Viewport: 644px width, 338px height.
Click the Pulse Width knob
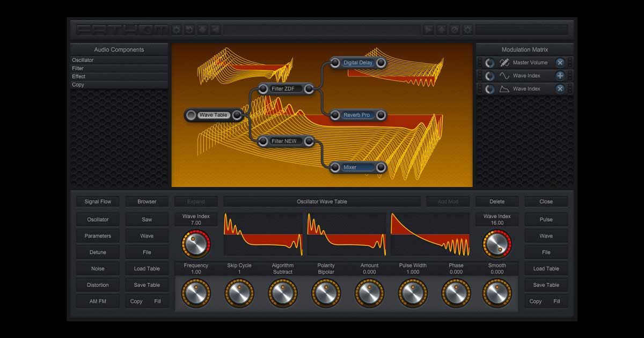[413, 293]
